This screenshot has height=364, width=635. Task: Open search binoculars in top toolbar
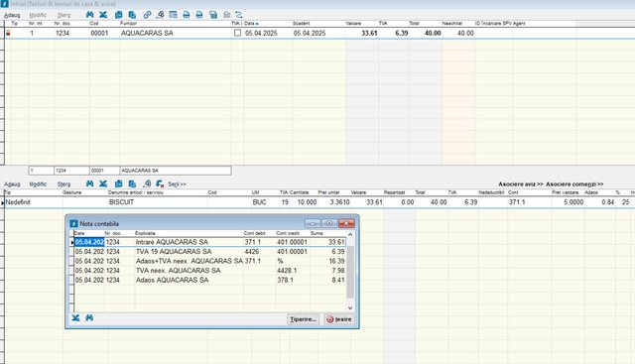90,15
